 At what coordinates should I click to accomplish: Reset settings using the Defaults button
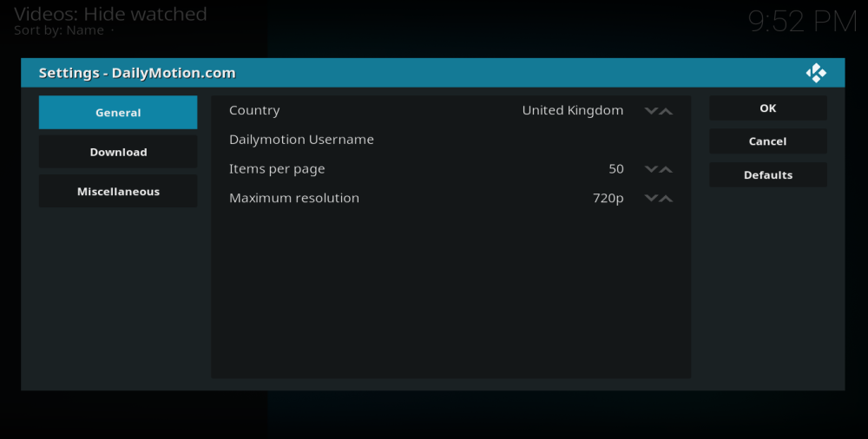pos(768,175)
